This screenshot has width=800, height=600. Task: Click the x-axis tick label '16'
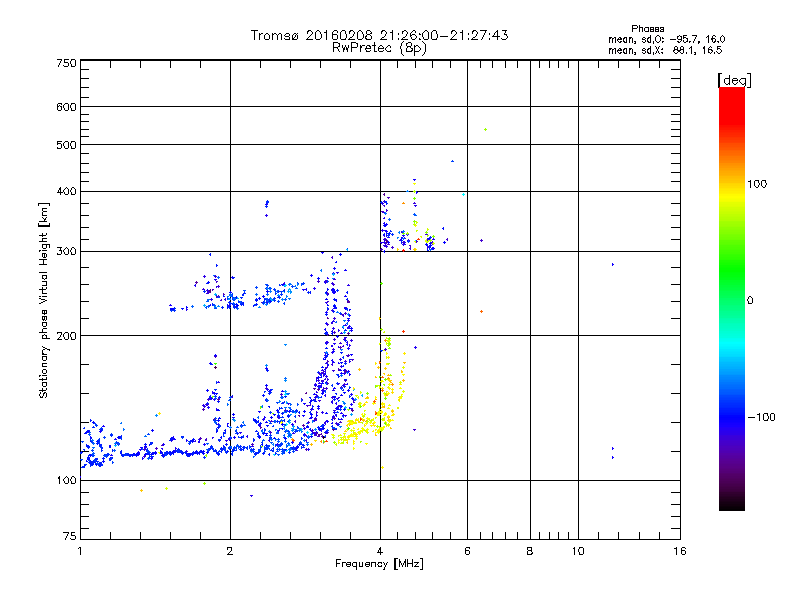click(x=680, y=551)
